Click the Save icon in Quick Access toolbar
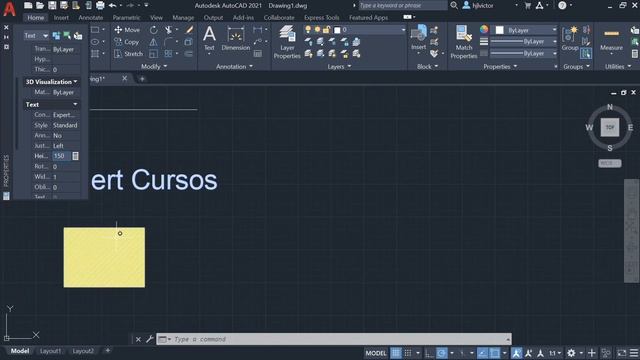640x360 pixels. pos(52,5)
